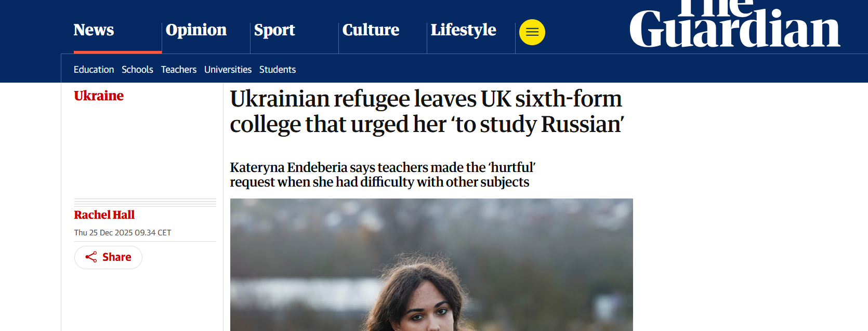The image size is (868, 331).
Task: Click the article's main photo
Action: pyautogui.click(x=431, y=265)
